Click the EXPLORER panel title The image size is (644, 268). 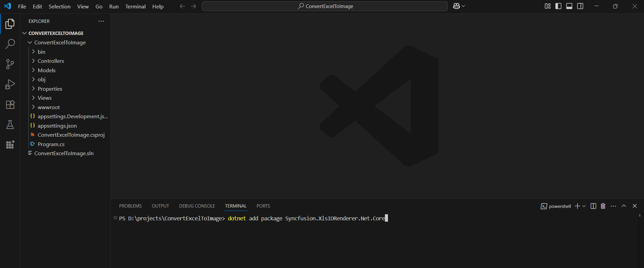[39, 21]
